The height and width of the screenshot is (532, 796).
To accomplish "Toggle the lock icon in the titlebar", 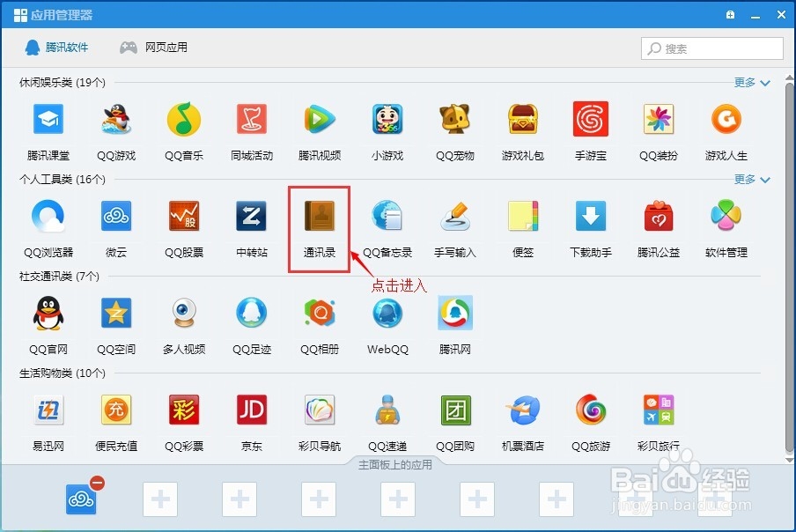I will pos(729,15).
